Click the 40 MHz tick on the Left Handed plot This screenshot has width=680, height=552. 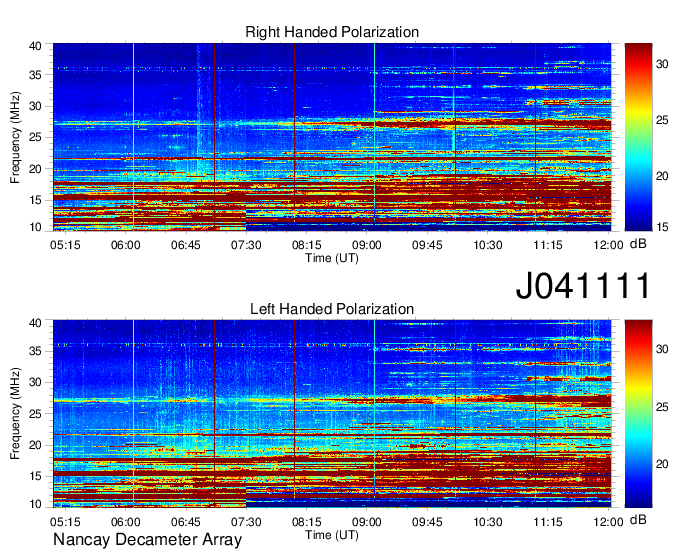35,323
